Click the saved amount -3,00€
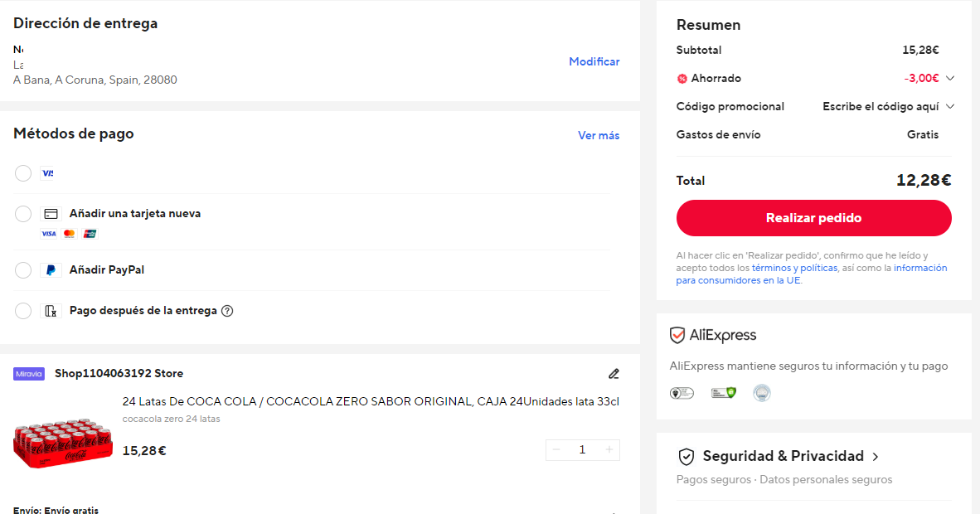Image resolution: width=980 pixels, height=514 pixels. pyautogui.click(x=921, y=78)
